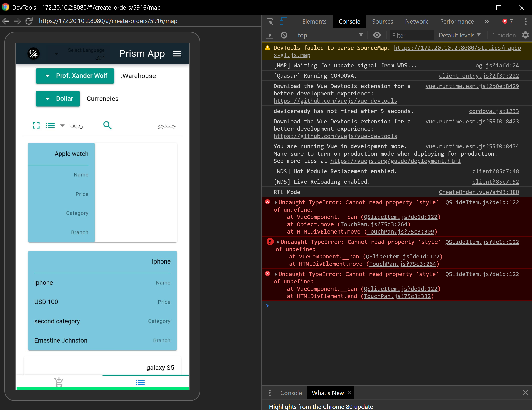
Task: Click the hamburger menu in Prism App
Action: (177, 54)
